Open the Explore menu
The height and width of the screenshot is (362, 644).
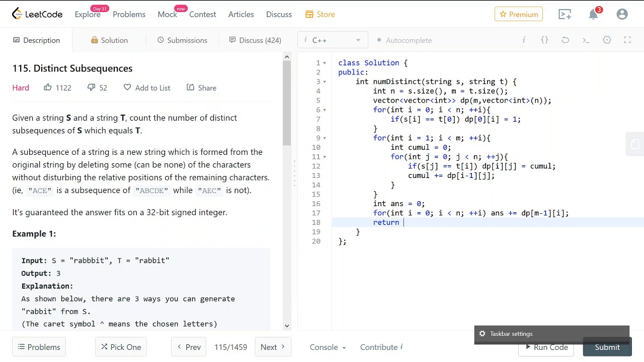coord(88,14)
